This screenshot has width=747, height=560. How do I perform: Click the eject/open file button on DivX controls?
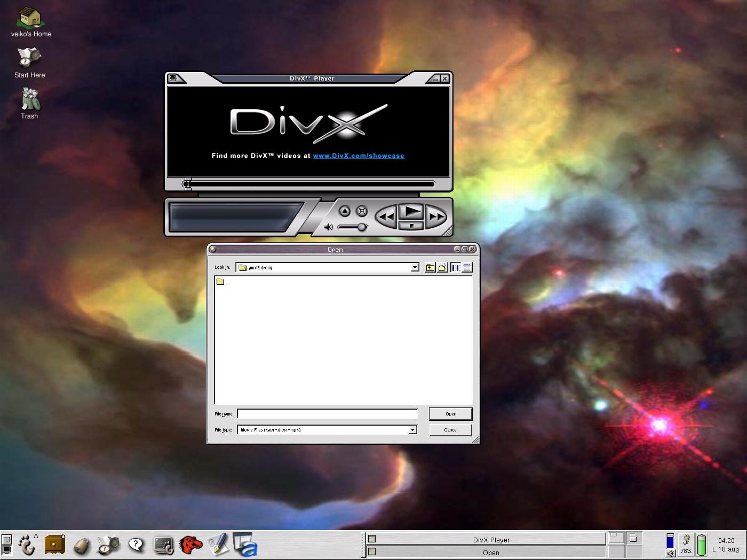345,211
